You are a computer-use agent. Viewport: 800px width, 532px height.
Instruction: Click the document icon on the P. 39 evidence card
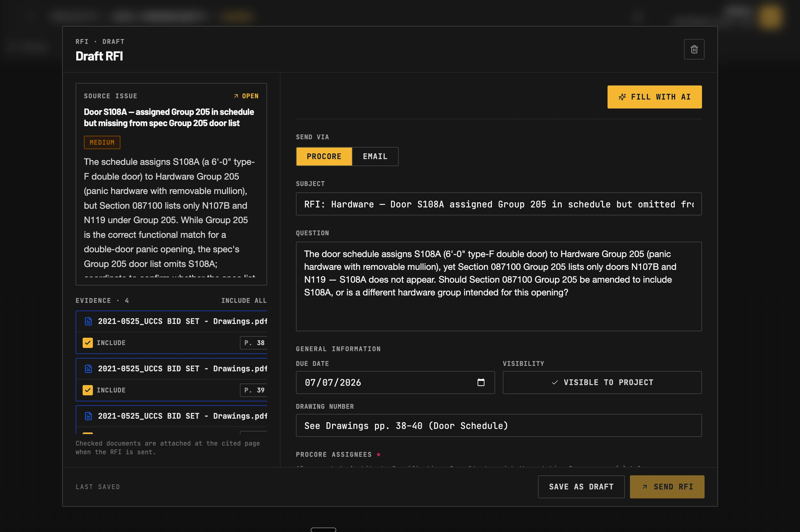pos(88,369)
